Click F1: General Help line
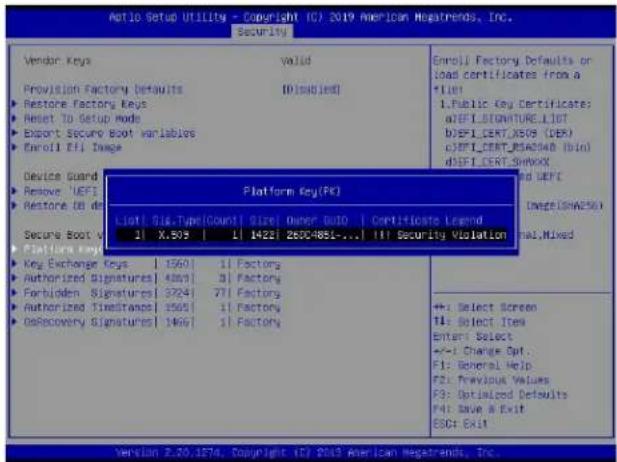The image size is (617, 462). [x=482, y=365]
